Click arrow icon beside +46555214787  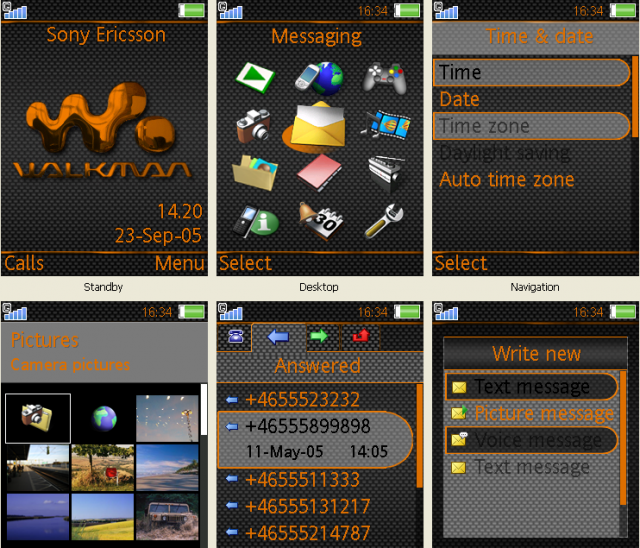click(x=232, y=532)
